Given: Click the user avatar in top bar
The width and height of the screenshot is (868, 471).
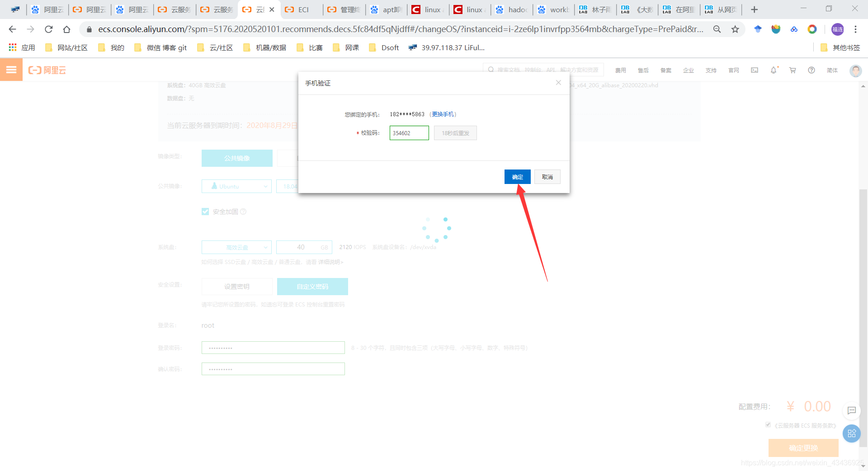Looking at the screenshot, I should [x=855, y=71].
